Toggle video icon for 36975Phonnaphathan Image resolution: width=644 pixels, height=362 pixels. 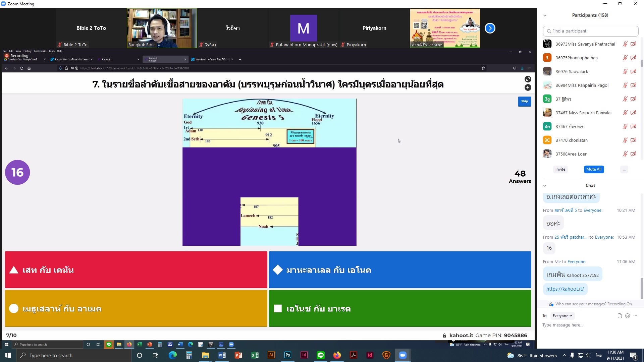633,58
